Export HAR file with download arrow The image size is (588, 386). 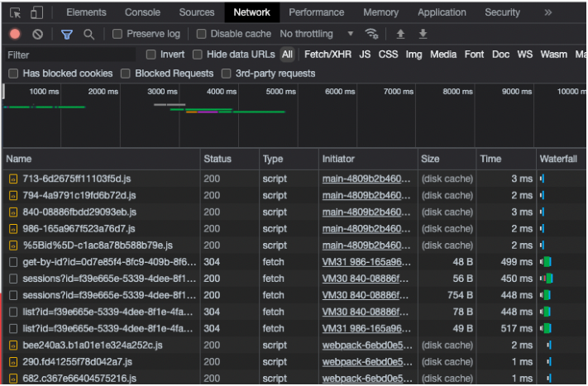[423, 34]
